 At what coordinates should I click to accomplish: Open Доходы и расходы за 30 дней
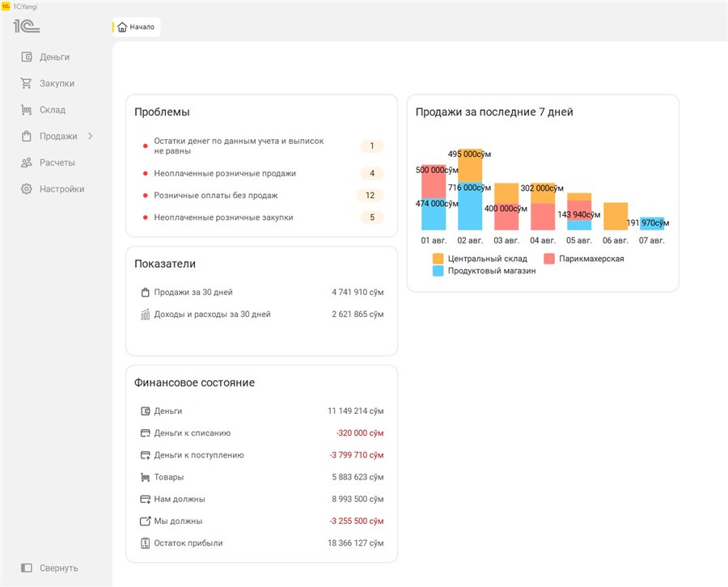[x=262, y=315]
